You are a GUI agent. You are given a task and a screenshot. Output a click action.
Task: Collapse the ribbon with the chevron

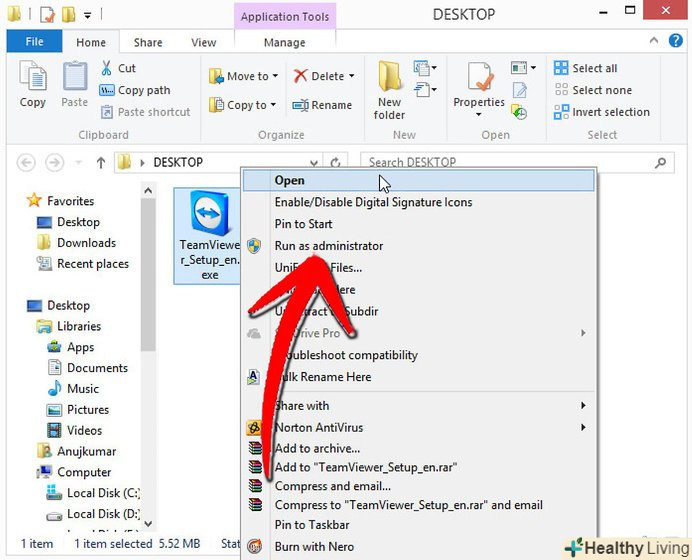654,41
